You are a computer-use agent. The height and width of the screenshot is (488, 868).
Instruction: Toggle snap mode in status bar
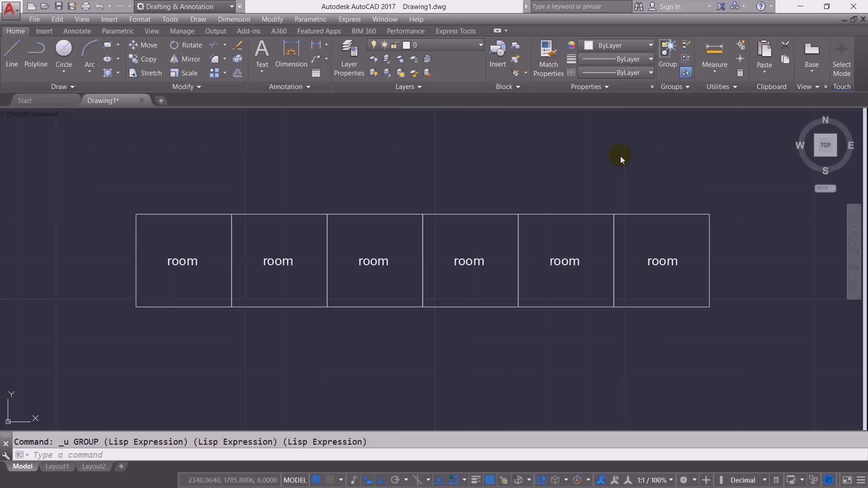click(330, 480)
